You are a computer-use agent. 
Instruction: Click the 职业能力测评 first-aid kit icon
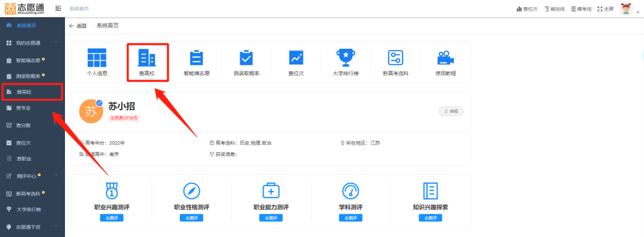pos(271,191)
